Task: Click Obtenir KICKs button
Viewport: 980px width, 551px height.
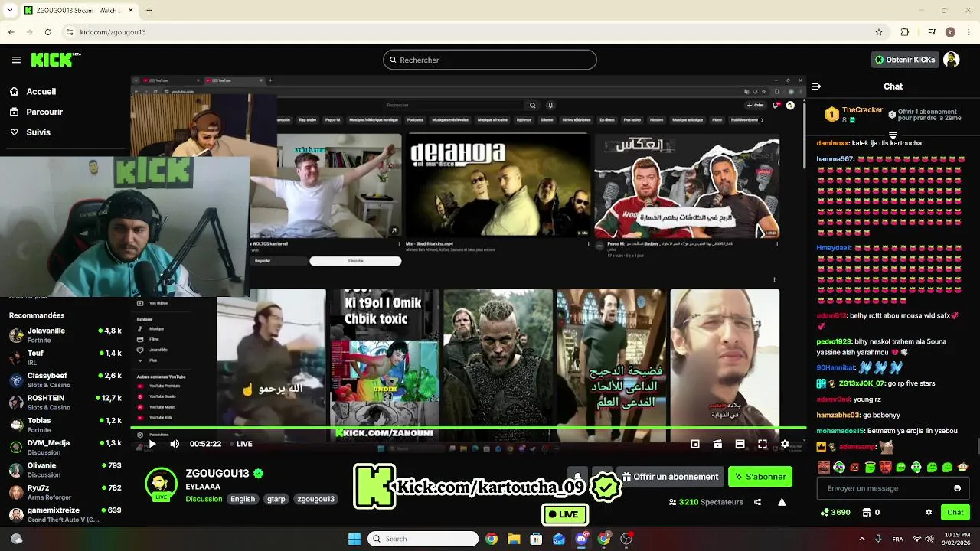Action: pos(906,60)
